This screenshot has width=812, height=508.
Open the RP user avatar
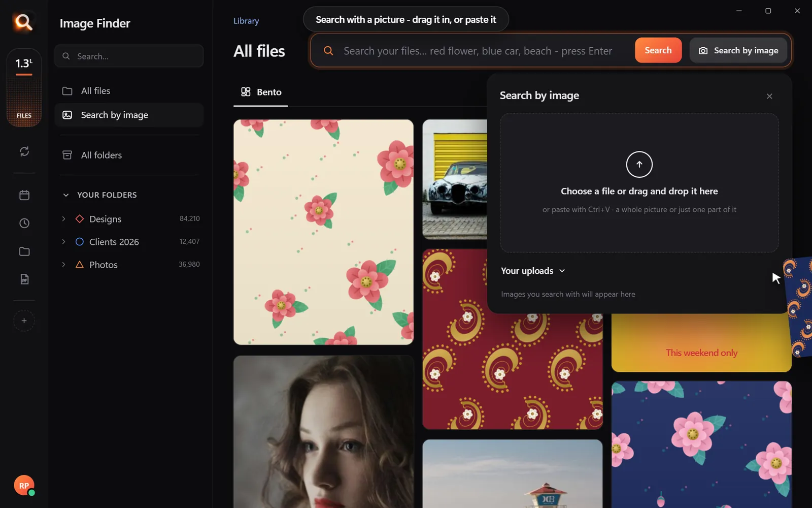(24, 486)
